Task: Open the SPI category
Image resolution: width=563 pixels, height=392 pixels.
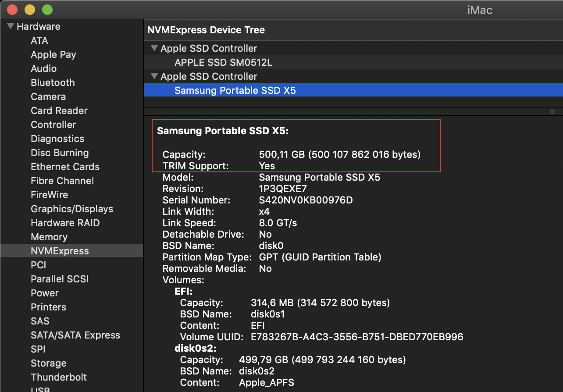Action: [x=38, y=349]
